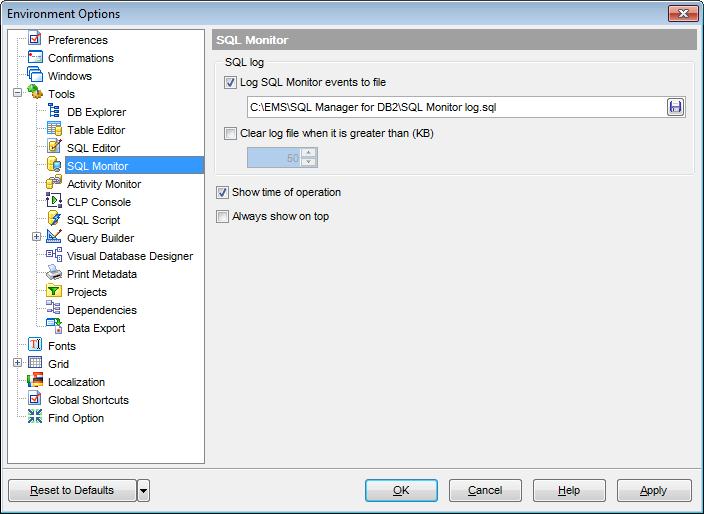Viewport: 704px width, 514px height.
Task: Toggle the Always show on top checkbox
Action: point(223,216)
